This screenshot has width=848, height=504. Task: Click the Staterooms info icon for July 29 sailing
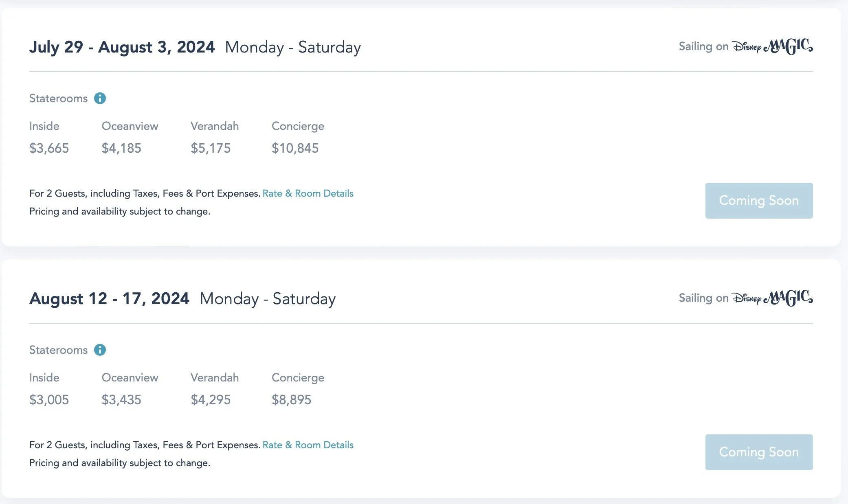(100, 98)
